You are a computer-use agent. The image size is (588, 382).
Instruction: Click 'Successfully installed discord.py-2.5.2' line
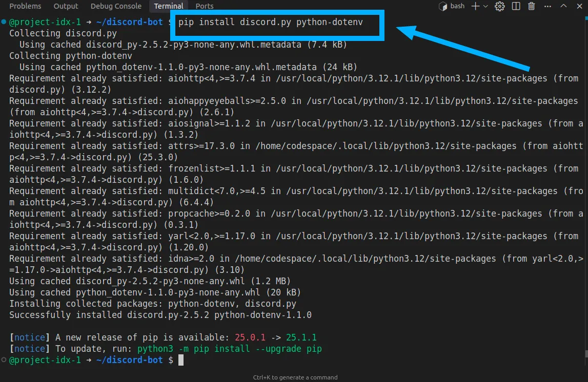[160, 315]
